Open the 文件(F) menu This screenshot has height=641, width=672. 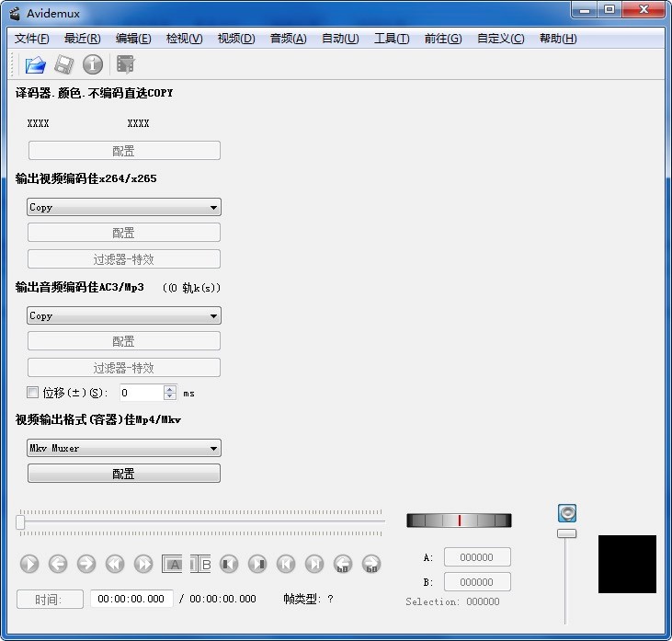pyautogui.click(x=32, y=39)
